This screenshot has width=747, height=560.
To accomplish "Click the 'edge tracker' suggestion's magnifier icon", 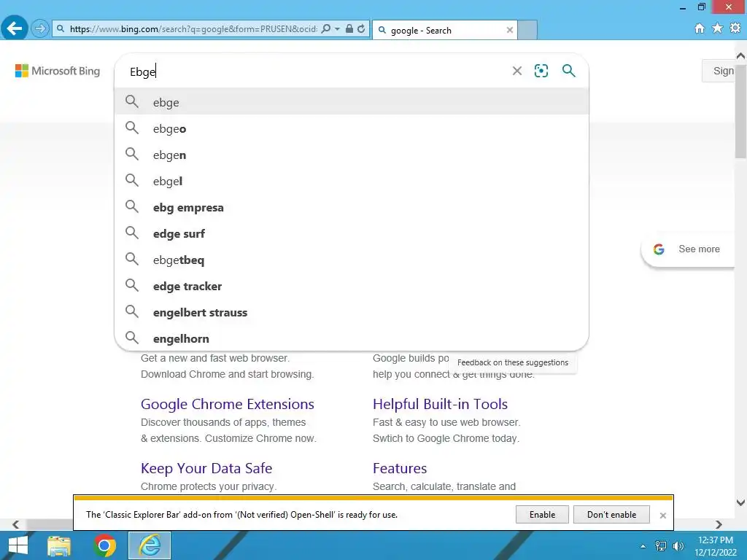I will (132, 285).
